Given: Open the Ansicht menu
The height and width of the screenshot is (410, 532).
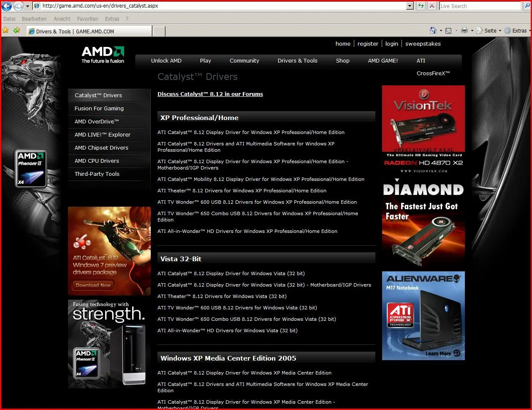Looking at the screenshot, I should tap(62, 19).
